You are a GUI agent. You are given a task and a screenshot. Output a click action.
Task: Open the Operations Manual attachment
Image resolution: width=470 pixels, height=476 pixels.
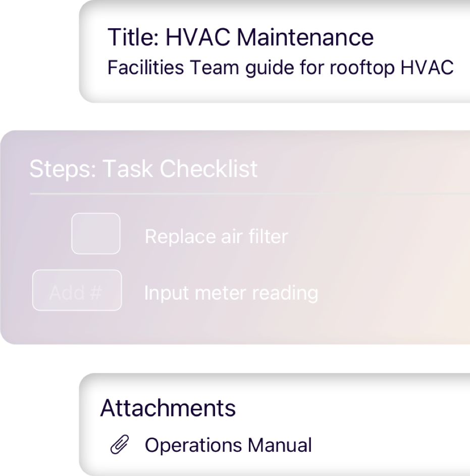(228, 445)
